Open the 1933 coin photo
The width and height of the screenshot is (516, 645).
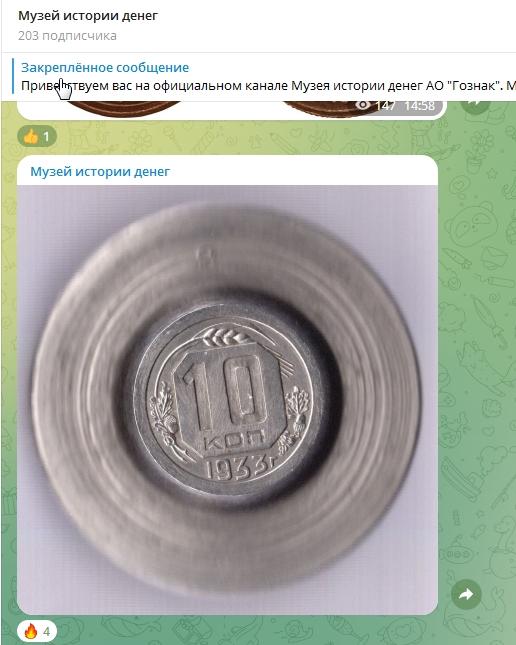click(227, 399)
